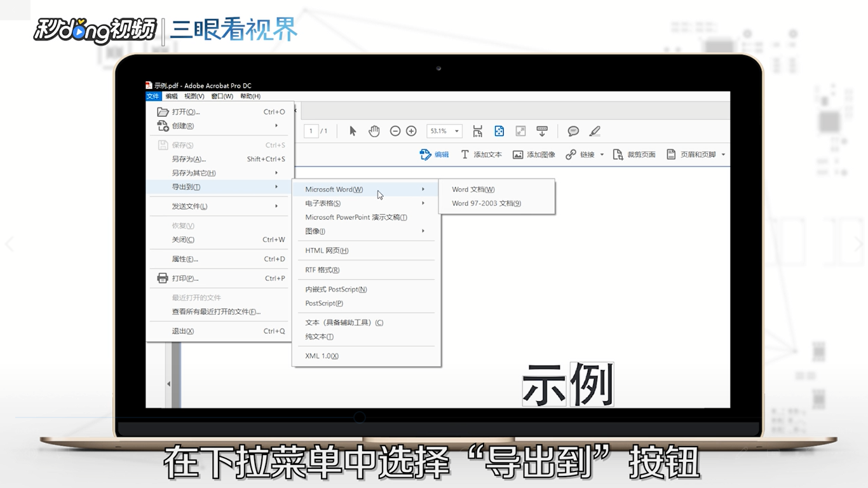This screenshot has height=488, width=868.
Task: Choose 关闭(C) from the File menu
Action: [220, 240]
